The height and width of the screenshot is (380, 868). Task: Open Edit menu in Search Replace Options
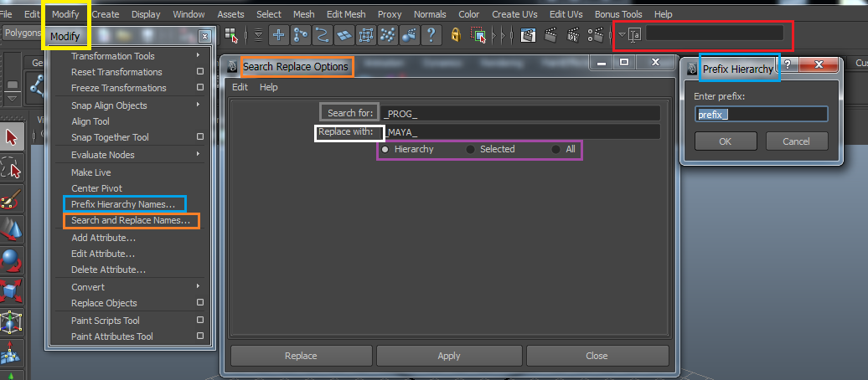pos(240,87)
